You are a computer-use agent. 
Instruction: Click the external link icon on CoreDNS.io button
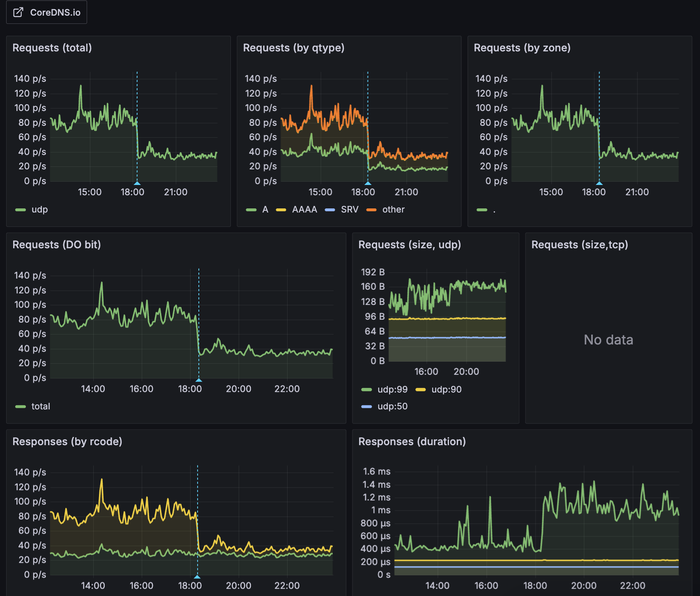tap(18, 12)
